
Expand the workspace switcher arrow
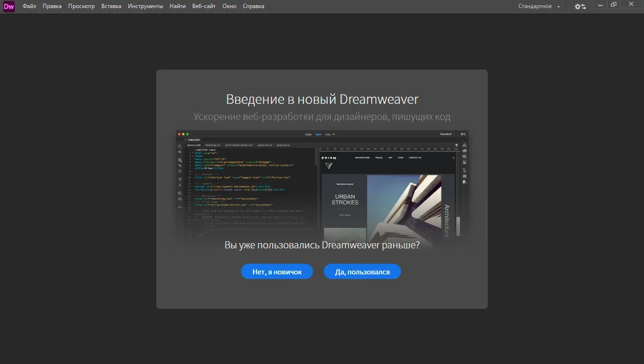[x=559, y=7]
